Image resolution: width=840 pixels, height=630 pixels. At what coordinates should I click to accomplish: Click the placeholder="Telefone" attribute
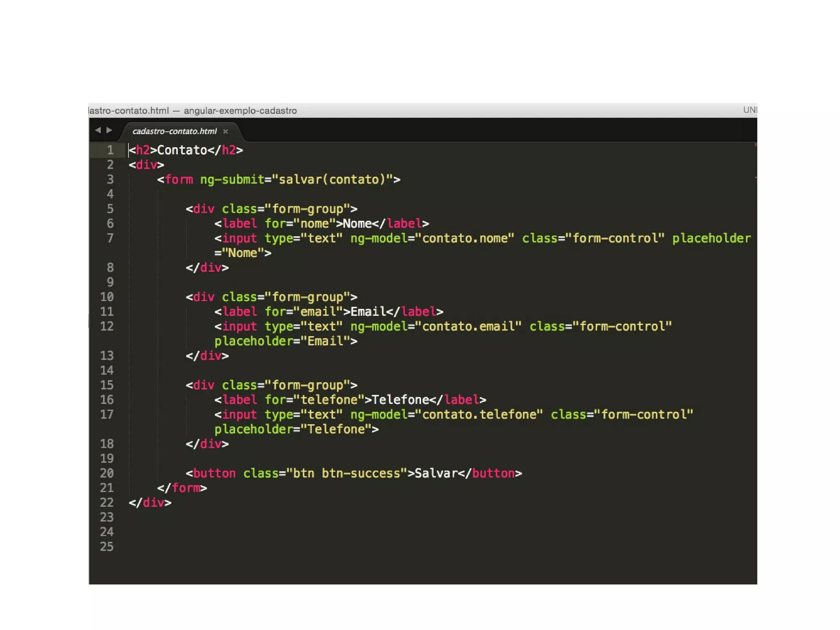coord(293,429)
